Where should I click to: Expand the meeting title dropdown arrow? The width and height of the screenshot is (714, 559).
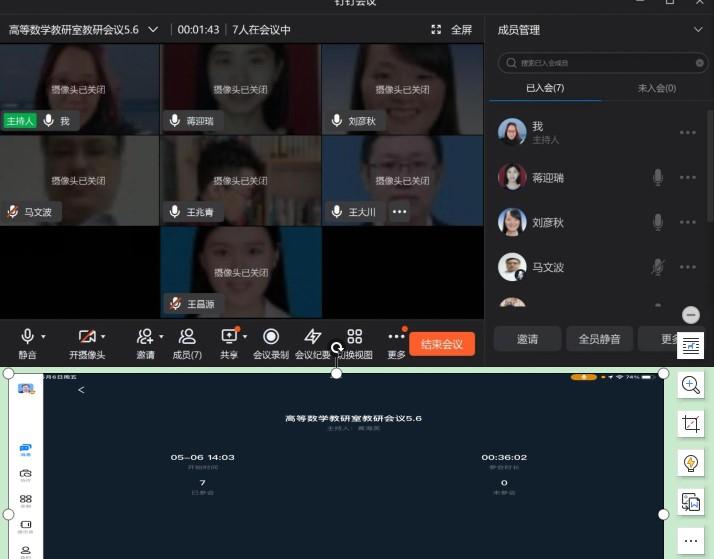pyautogui.click(x=153, y=30)
